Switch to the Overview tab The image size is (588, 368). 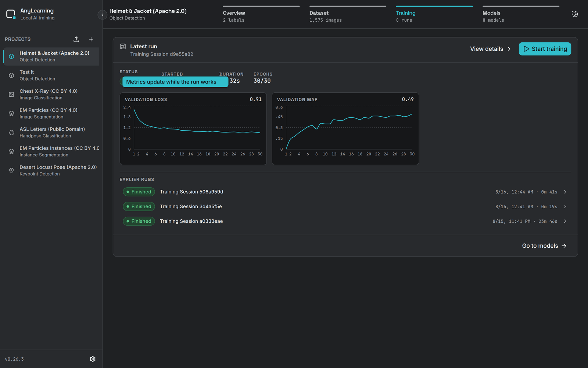261,15
